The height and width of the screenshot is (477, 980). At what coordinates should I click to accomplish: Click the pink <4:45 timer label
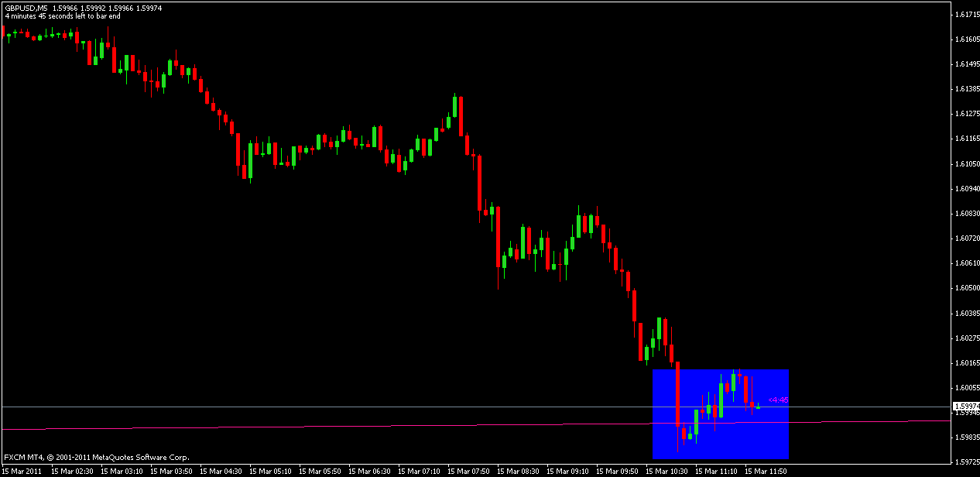[x=778, y=400]
